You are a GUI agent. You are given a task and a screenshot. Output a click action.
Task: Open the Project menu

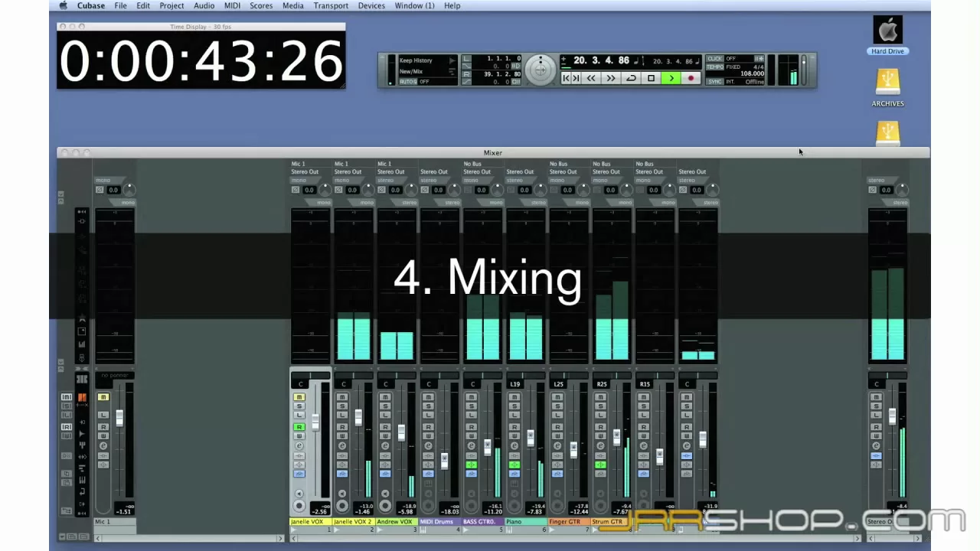pos(171,5)
